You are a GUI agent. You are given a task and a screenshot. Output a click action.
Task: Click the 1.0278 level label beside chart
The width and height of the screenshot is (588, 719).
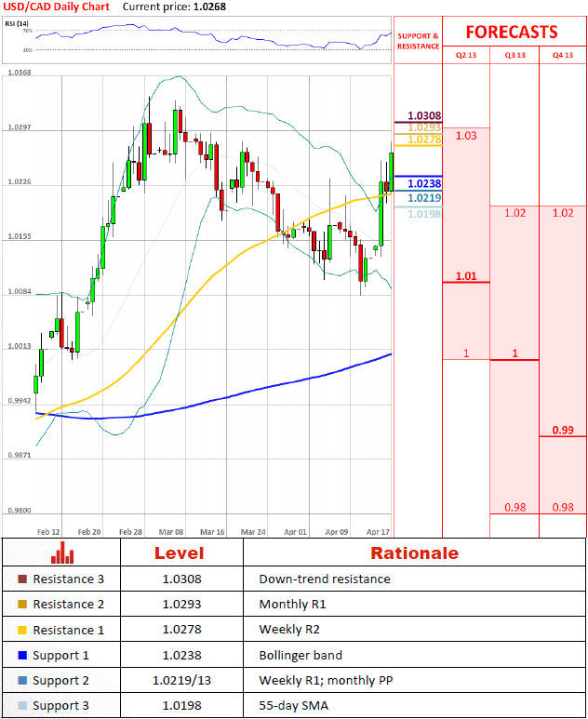[x=424, y=140]
